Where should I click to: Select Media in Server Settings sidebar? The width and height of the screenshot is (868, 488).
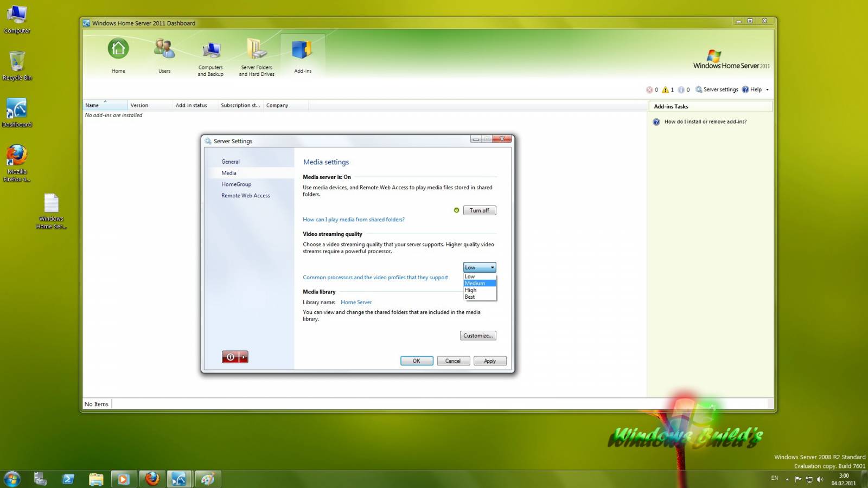click(x=228, y=173)
